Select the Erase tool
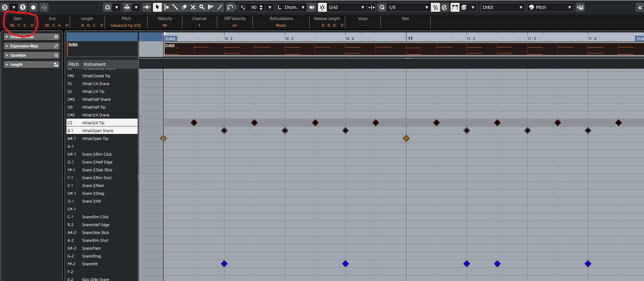The width and height of the screenshot is (644, 281). [x=184, y=7]
